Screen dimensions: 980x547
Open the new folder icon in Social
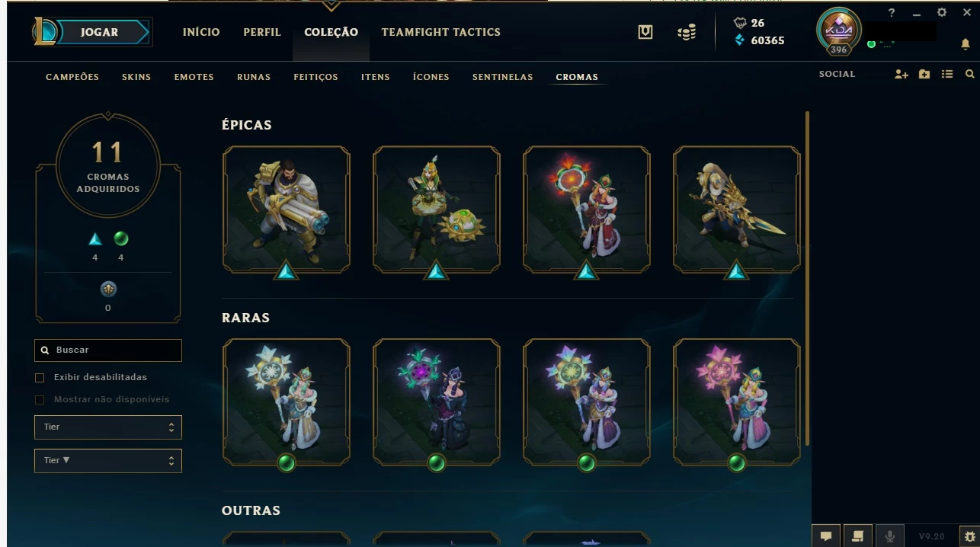tap(924, 74)
